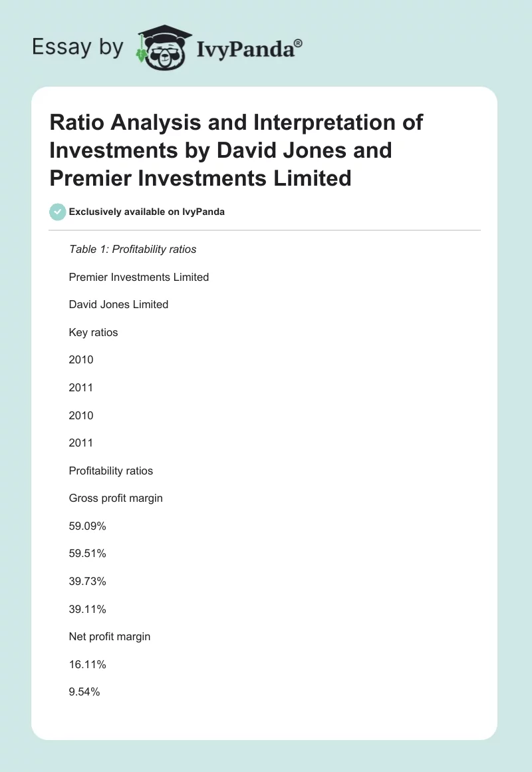This screenshot has height=772, width=532.
Task: Select "David Jones Limited" table header
Action: [x=118, y=304]
